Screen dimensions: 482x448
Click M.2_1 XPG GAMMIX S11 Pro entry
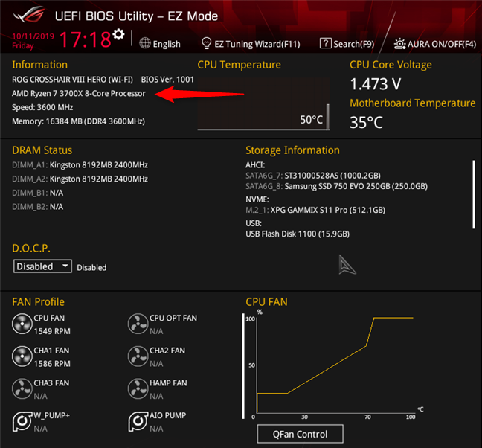tap(315, 210)
